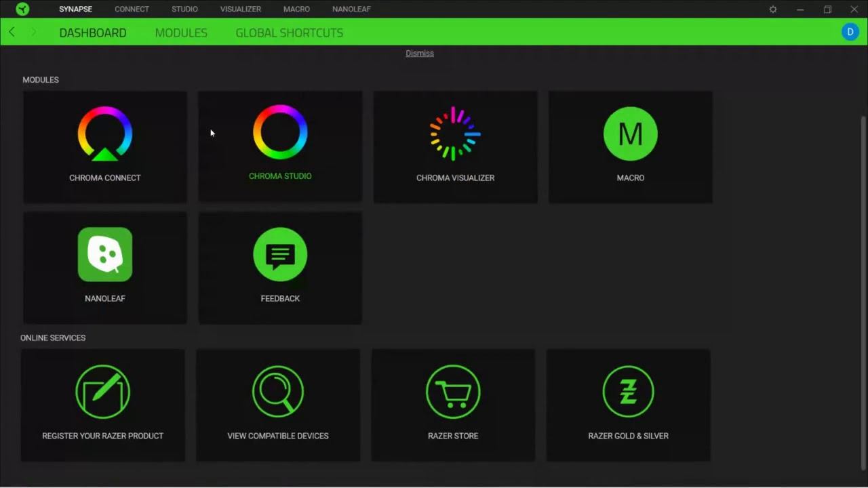Click the Nanoleaf tile label
868x488 pixels.
105,298
